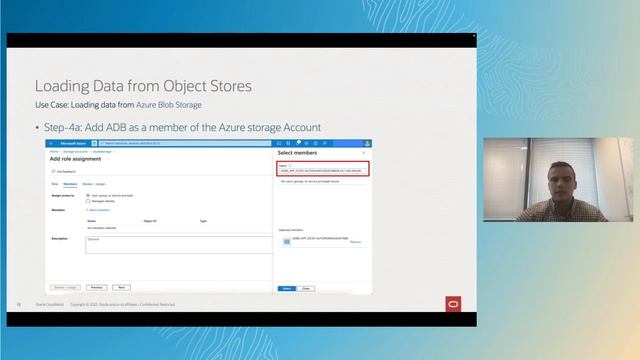Image resolution: width=640 pixels, height=360 pixels.
Task: Click the Got feedback link
Action: pyautogui.click(x=65, y=171)
